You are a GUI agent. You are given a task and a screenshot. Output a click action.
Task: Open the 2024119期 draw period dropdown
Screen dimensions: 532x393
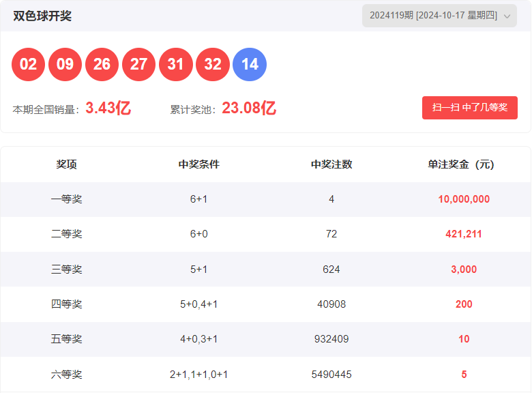coord(434,16)
